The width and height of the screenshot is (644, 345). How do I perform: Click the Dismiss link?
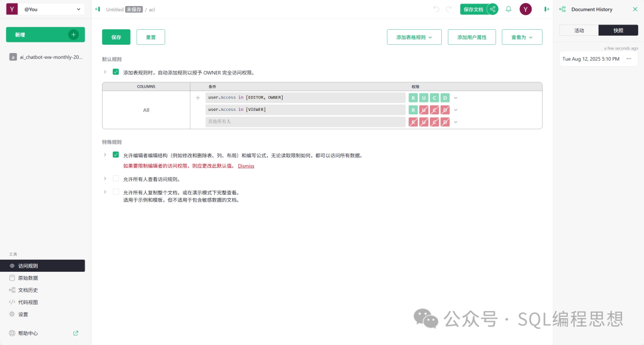tap(246, 166)
